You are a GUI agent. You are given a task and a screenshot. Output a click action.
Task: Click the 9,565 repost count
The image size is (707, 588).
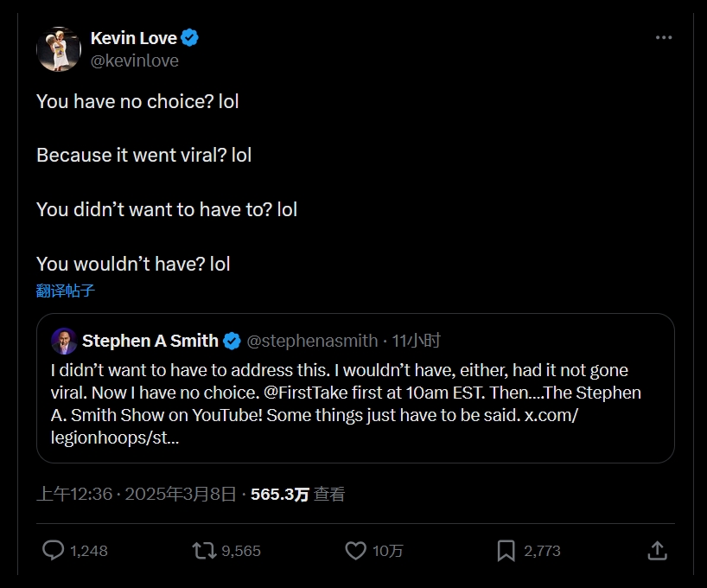coord(241,551)
